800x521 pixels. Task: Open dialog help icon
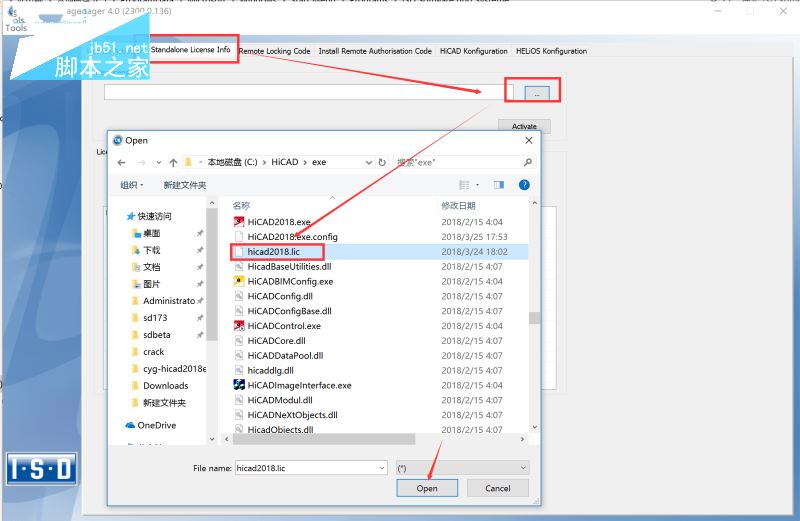(524, 185)
